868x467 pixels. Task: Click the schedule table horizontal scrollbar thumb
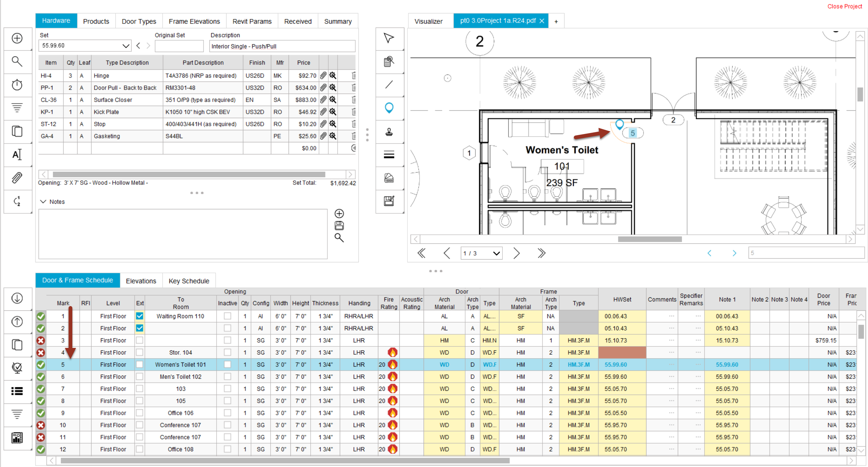click(x=285, y=460)
